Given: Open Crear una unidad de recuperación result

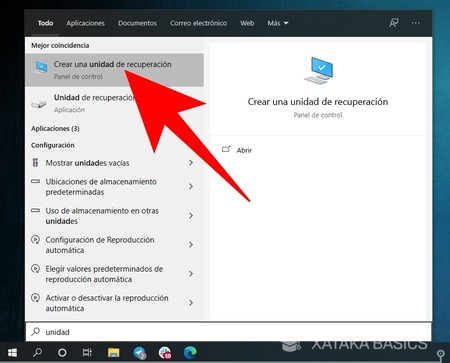Looking at the screenshot, I should point(114,70).
